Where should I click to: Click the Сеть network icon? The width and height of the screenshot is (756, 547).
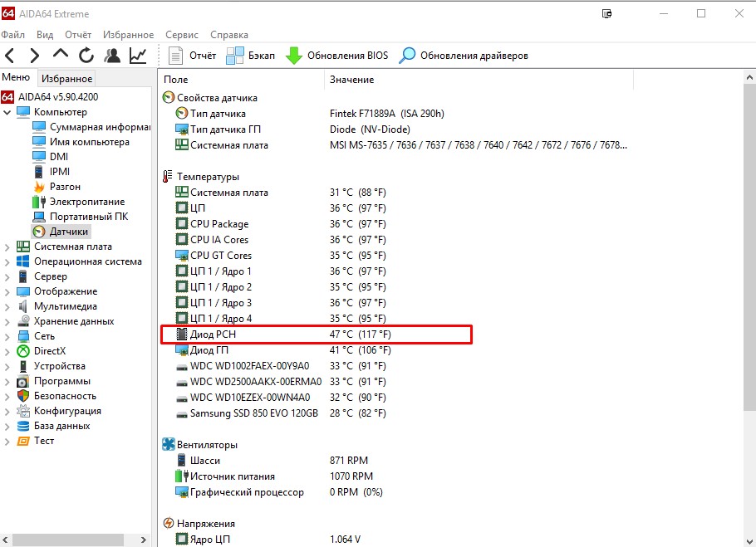23,336
